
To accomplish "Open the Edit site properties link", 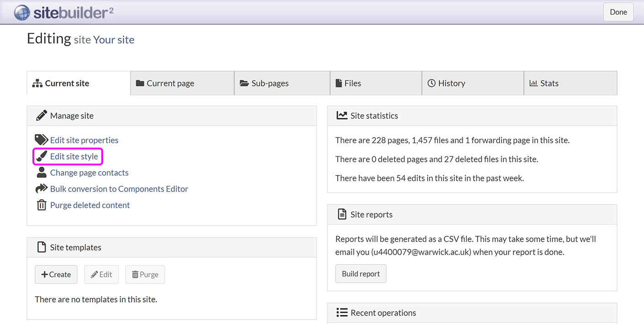I will pos(84,140).
